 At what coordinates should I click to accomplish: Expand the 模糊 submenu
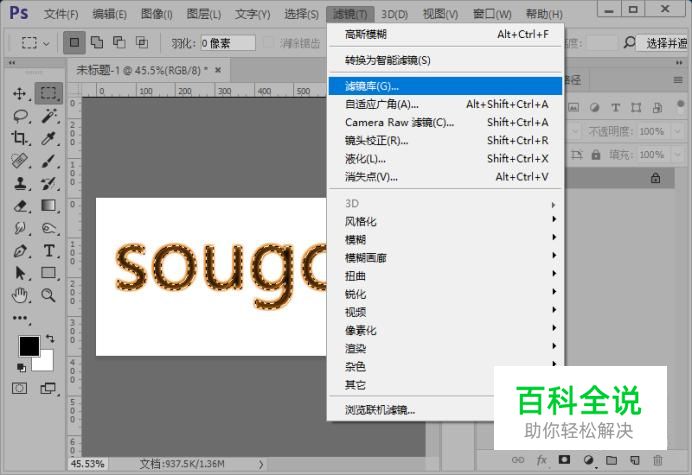click(x=445, y=239)
